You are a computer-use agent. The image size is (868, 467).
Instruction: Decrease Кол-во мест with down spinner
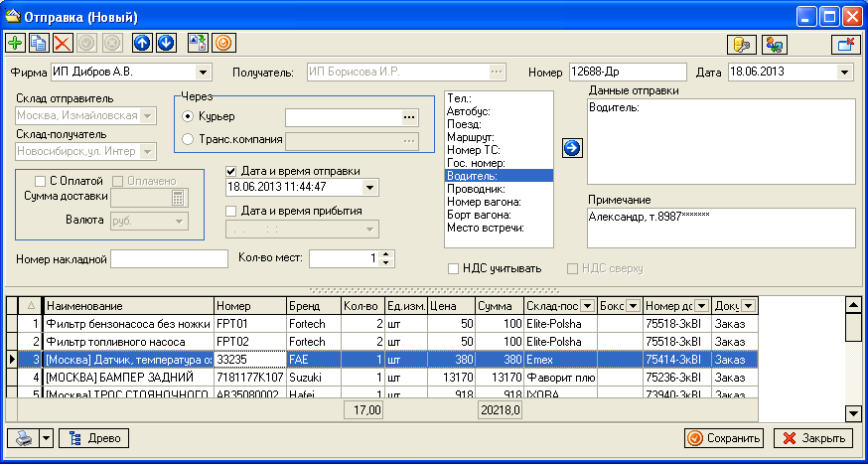(x=386, y=262)
